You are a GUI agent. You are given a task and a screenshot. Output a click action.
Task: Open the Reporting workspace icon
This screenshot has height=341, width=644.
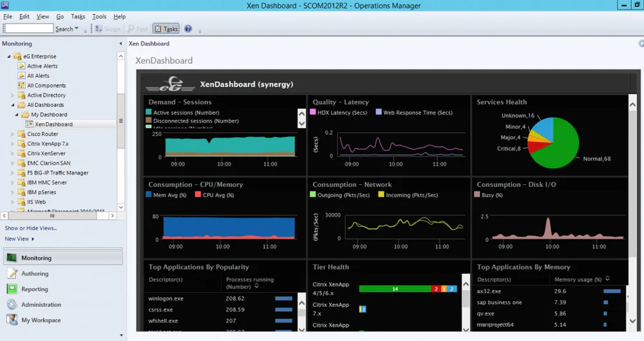pyautogui.click(x=12, y=289)
